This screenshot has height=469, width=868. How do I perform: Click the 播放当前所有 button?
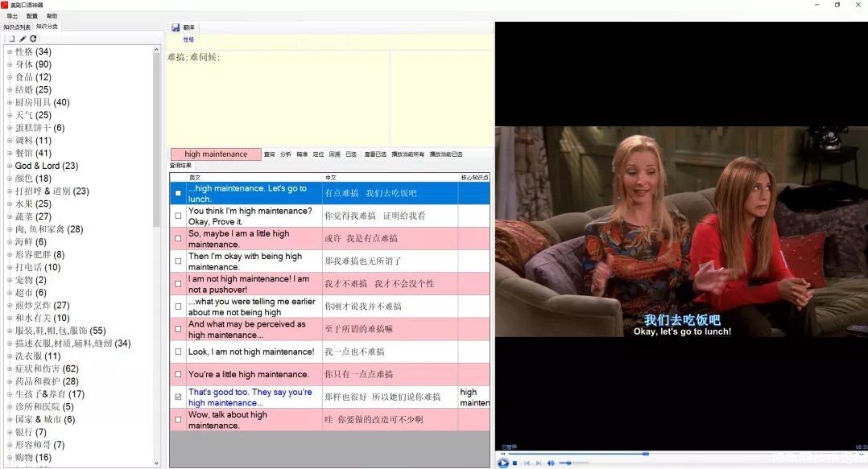[408, 154]
